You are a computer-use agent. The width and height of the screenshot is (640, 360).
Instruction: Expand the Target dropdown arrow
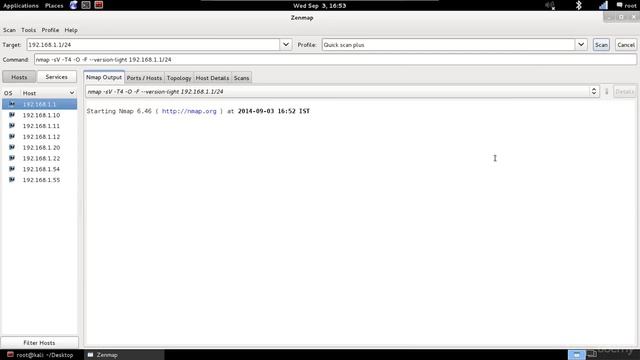point(286,44)
